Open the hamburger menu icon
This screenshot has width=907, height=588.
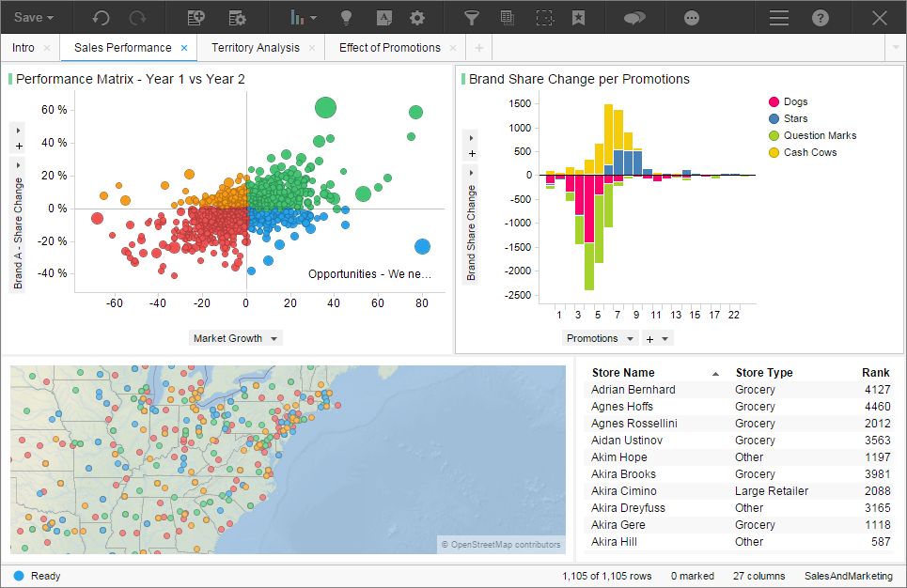[x=779, y=18]
